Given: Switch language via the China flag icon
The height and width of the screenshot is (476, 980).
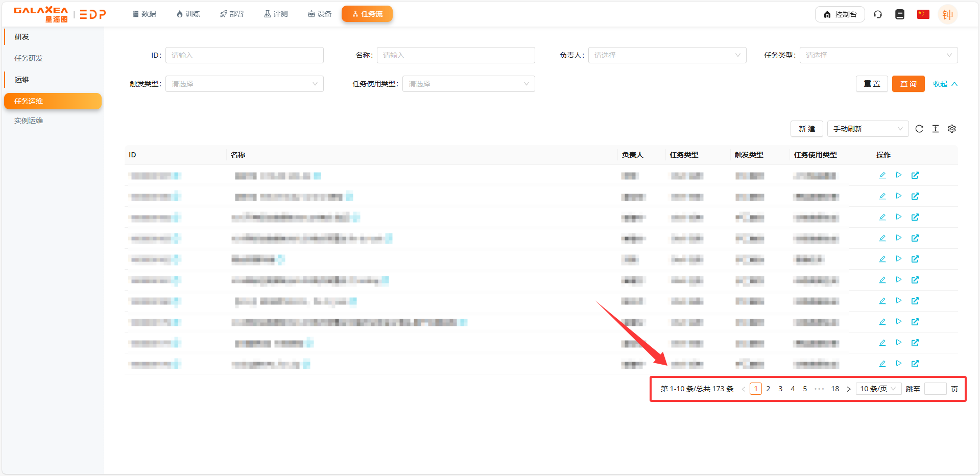Looking at the screenshot, I should pos(922,14).
